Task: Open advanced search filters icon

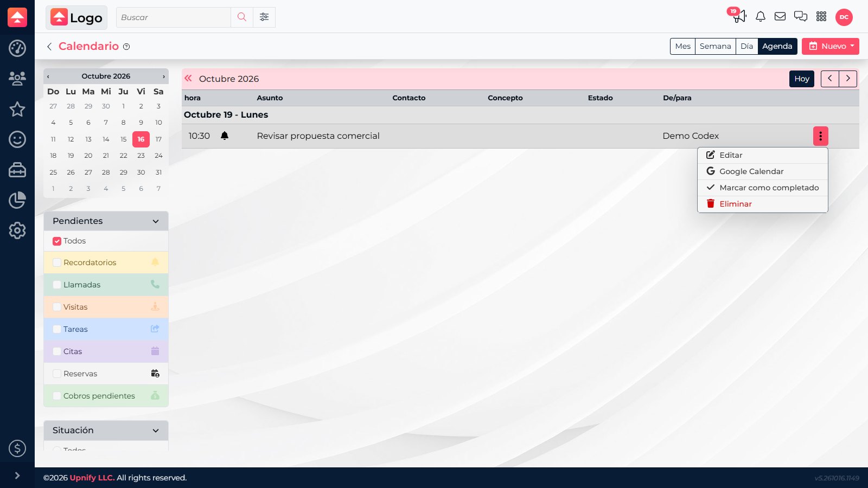Action: [x=264, y=17]
